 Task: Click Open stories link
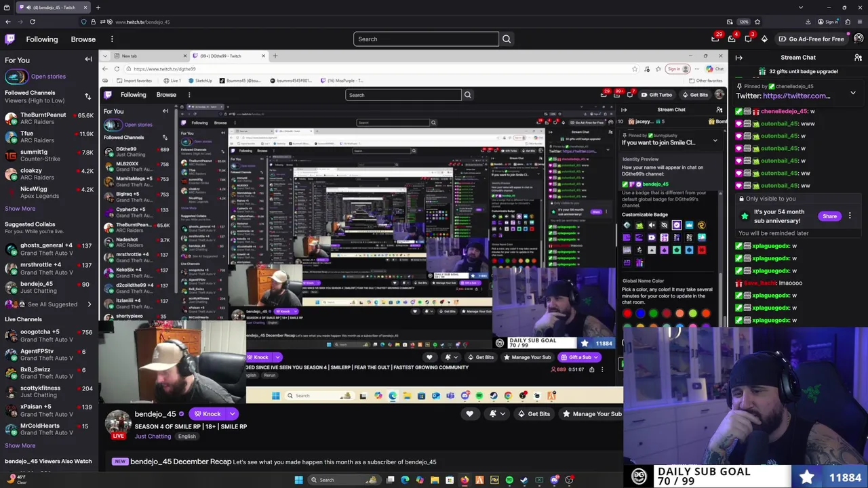(x=48, y=77)
